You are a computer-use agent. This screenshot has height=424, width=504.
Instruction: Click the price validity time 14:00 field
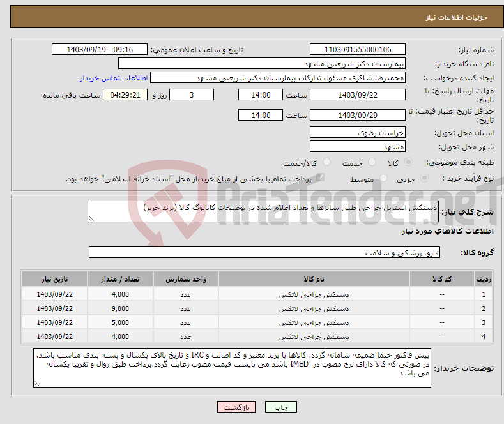coord(261,115)
